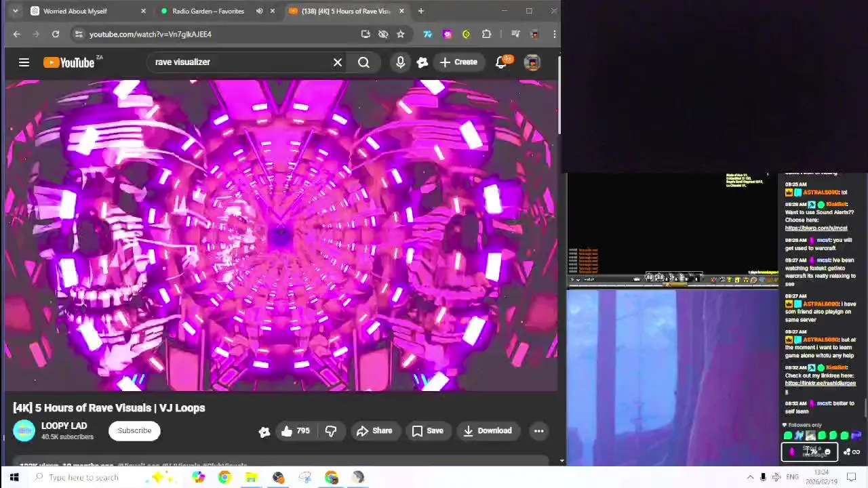Image resolution: width=868 pixels, height=488 pixels.
Task: Dislike the Rave Visuals video
Action: pyautogui.click(x=331, y=431)
